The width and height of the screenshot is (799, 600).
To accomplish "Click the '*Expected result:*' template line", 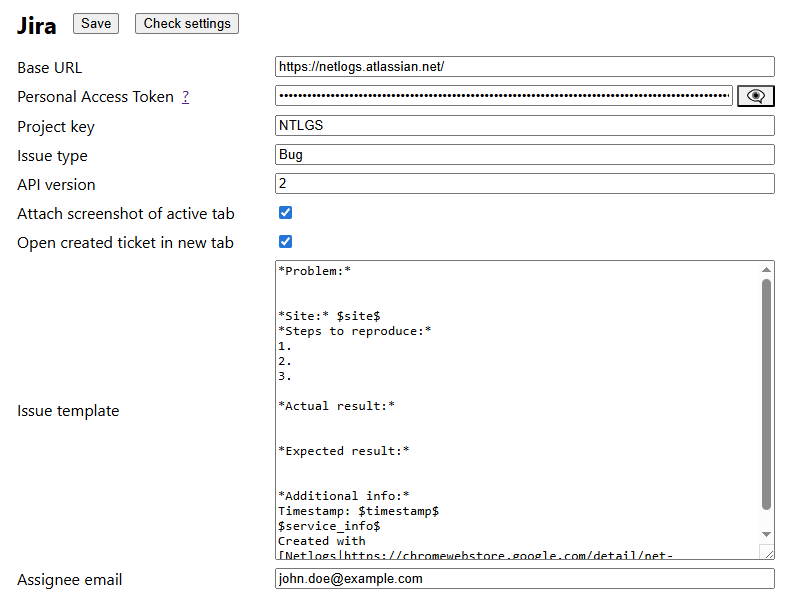I will tap(343, 451).
